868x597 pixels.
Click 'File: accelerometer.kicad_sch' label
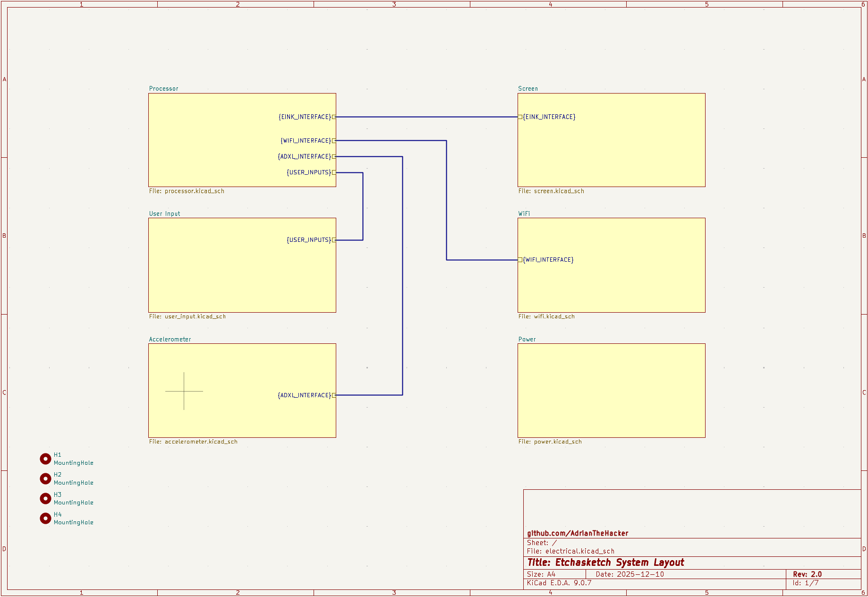click(x=193, y=442)
